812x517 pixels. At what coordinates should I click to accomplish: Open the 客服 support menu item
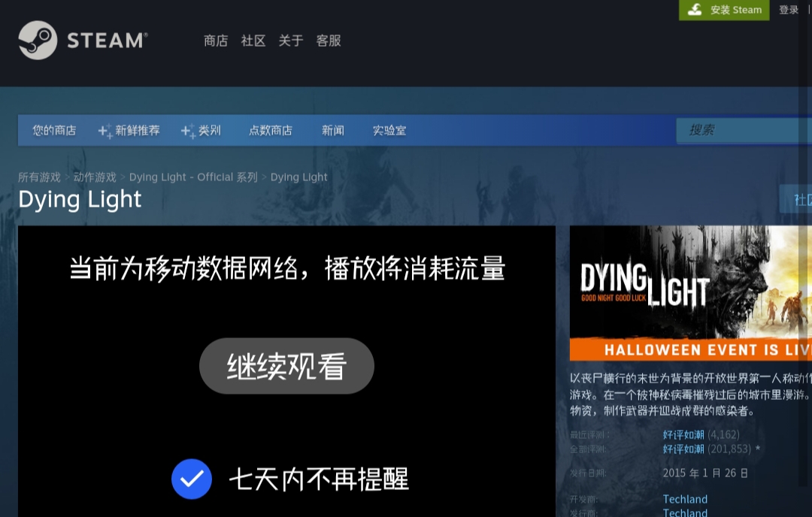pos(329,41)
